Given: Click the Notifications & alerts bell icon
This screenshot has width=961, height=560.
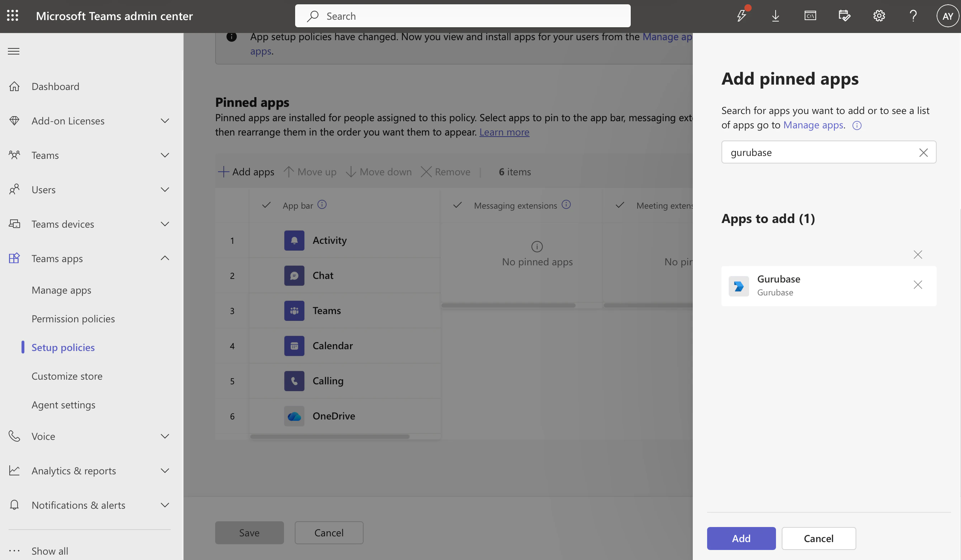Looking at the screenshot, I should [14, 505].
